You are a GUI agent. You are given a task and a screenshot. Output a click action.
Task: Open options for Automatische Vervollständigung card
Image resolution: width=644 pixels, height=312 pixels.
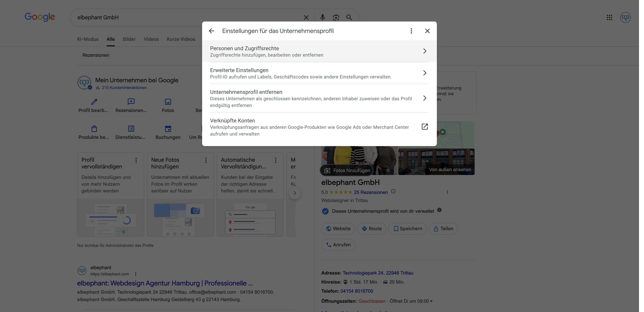click(x=276, y=160)
